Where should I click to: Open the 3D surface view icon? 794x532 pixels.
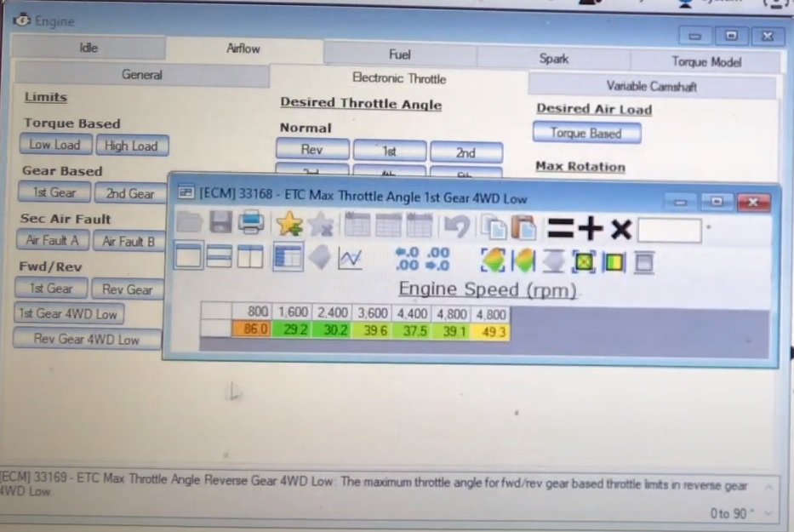(x=319, y=257)
